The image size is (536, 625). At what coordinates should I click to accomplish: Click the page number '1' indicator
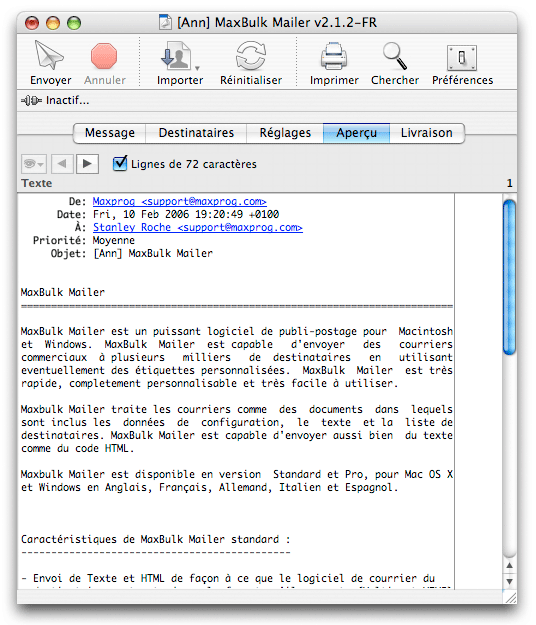click(509, 183)
